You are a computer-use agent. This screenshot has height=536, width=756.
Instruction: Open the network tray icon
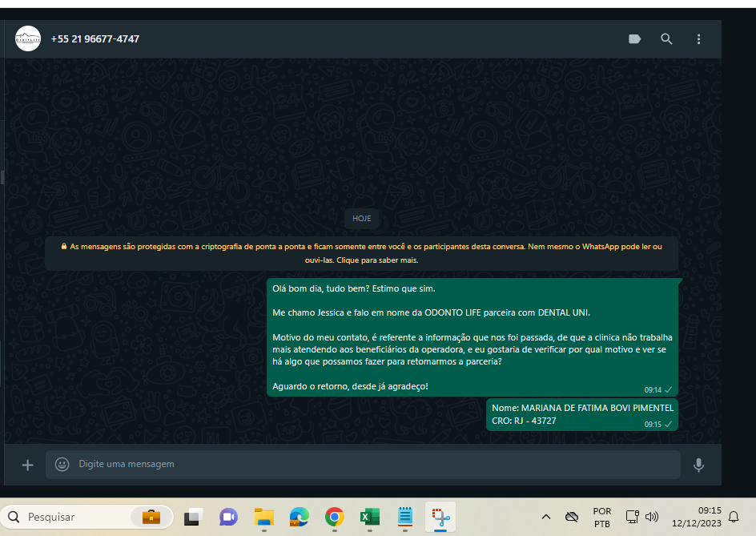pyautogui.click(x=632, y=517)
